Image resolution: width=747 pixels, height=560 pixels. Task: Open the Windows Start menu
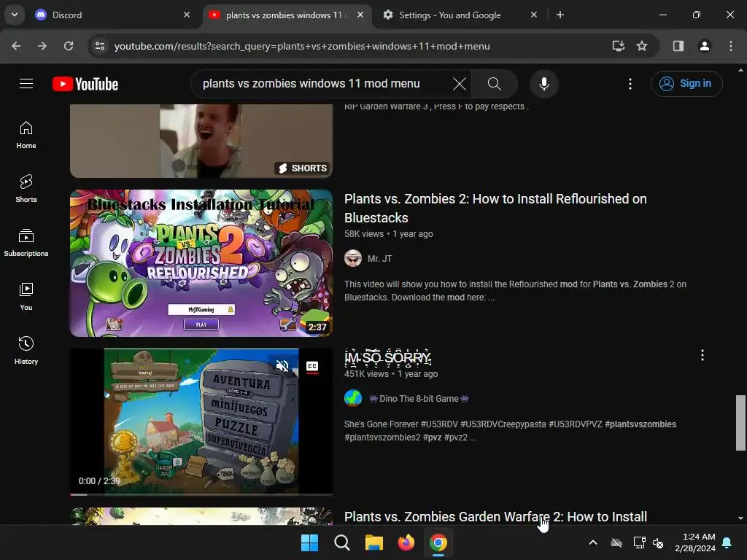309,542
